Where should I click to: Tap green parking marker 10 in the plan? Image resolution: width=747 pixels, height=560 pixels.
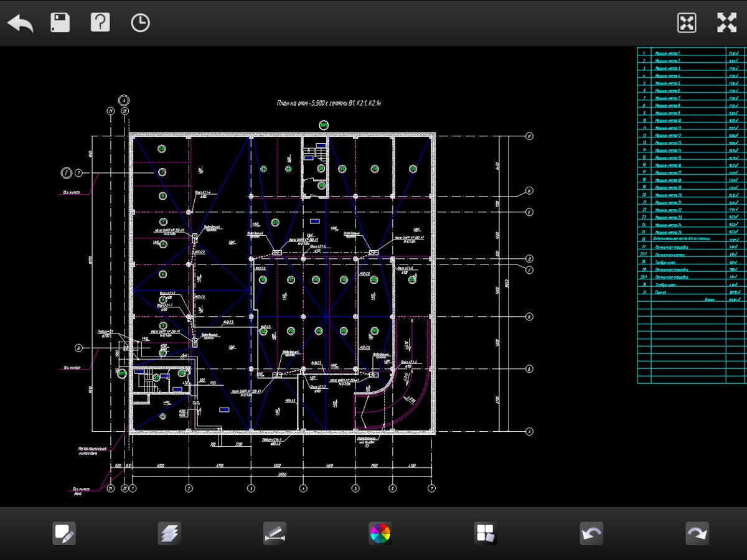pos(161,149)
